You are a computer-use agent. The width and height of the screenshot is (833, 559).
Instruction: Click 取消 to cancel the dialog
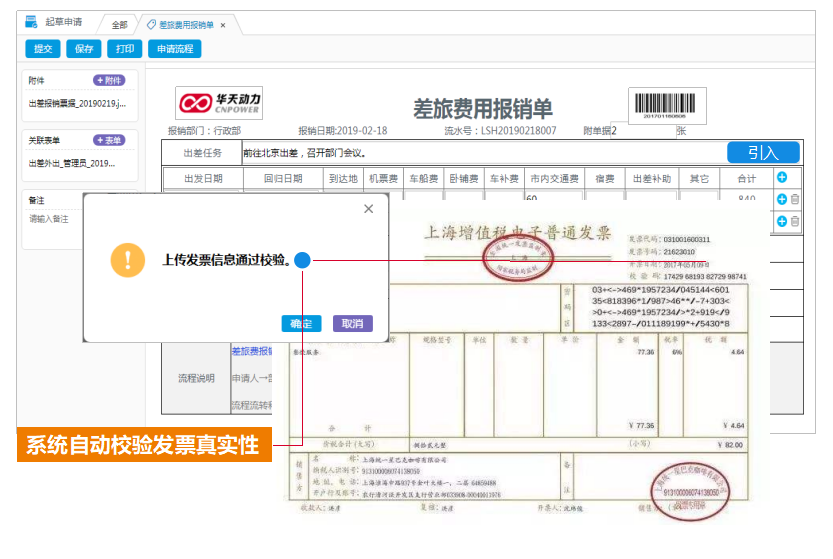352,323
